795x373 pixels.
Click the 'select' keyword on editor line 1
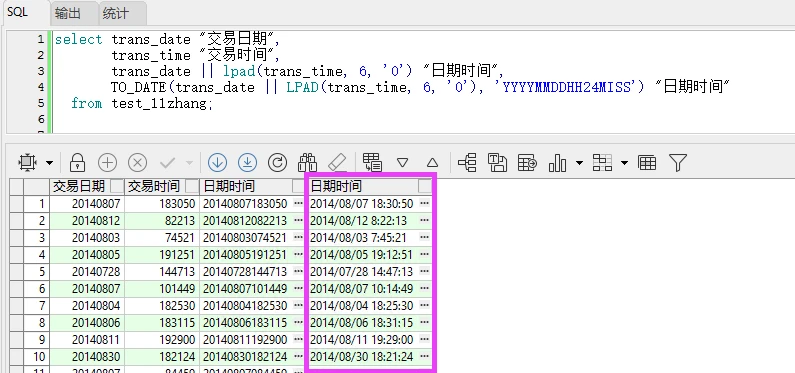[79, 40]
